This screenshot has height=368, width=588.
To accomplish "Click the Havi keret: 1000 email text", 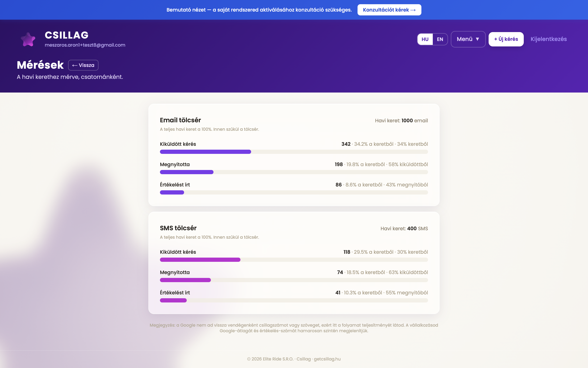I will (401, 121).
